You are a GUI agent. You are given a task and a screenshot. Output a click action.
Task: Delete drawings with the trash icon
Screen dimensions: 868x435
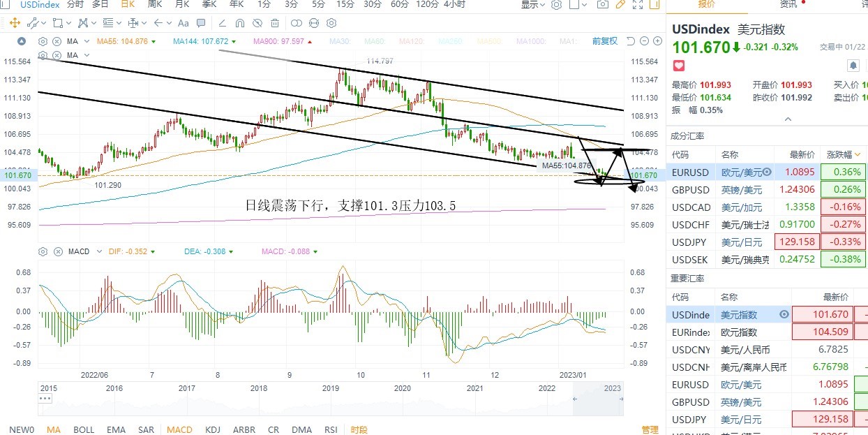pyautogui.click(x=276, y=23)
